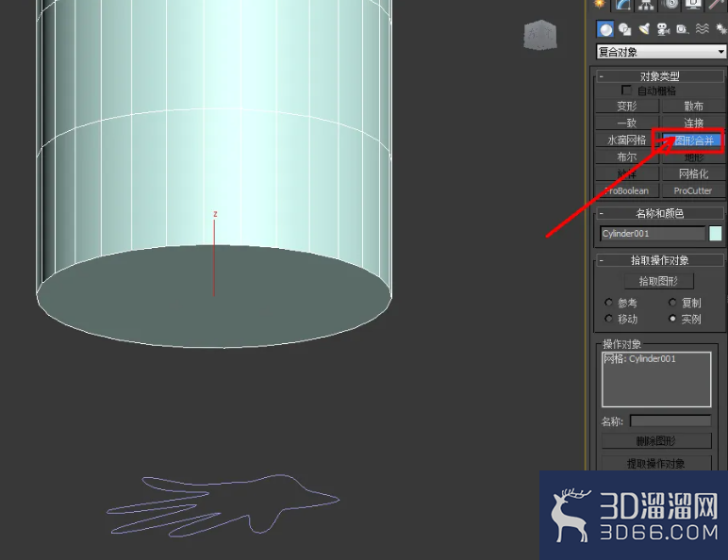Image resolution: width=728 pixels, height=560 pixels.
Task: Click the ViewCube in the viewport
Action: (539, 34)
